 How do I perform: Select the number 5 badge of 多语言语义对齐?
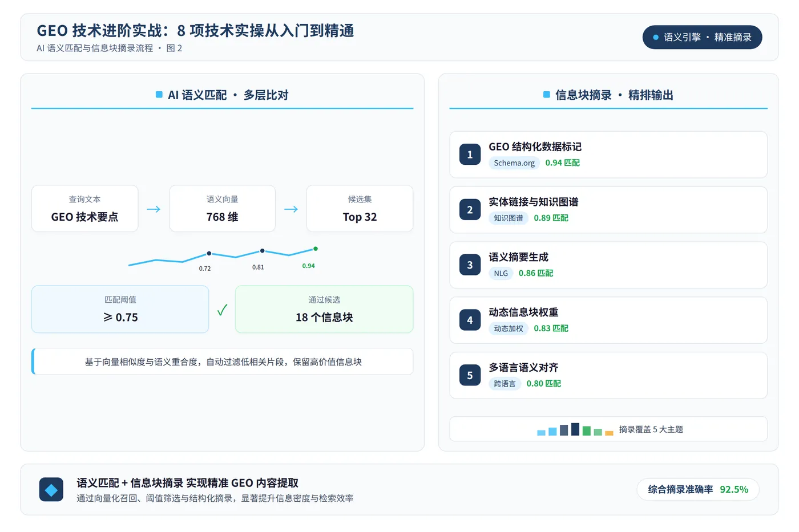point(470,375)
